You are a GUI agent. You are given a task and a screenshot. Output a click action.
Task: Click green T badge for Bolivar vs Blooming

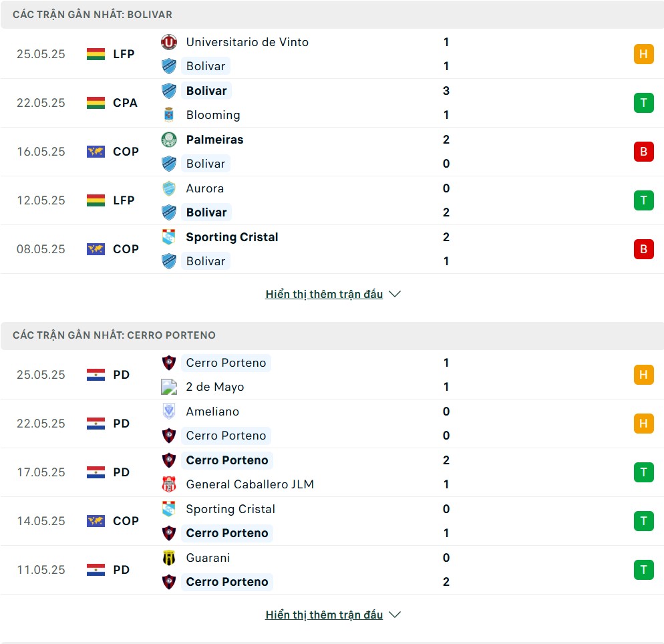pos(644,103)
